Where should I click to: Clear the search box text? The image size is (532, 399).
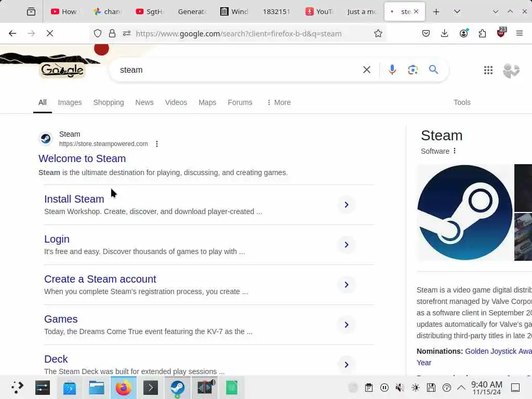pyautogui.click(x=367, y=70)
